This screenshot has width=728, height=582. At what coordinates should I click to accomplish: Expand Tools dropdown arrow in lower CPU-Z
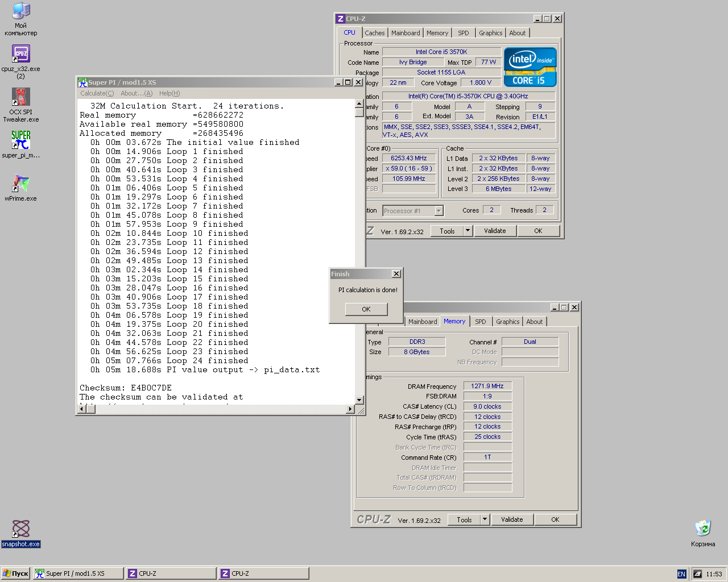tap(485, 519)
